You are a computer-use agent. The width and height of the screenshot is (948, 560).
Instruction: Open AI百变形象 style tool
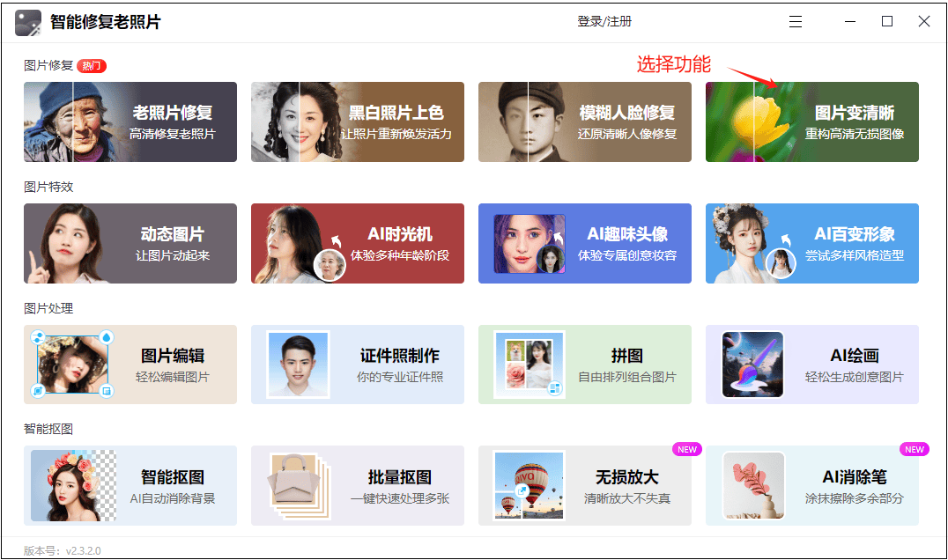click(812, 243)
